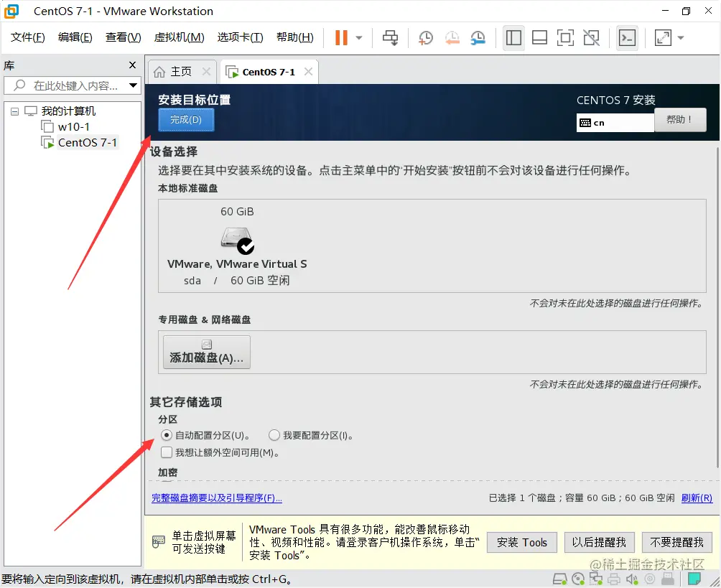Take a snapshot of the virtual machine
This screenshot has width=721, height=588.
(426, 38)
